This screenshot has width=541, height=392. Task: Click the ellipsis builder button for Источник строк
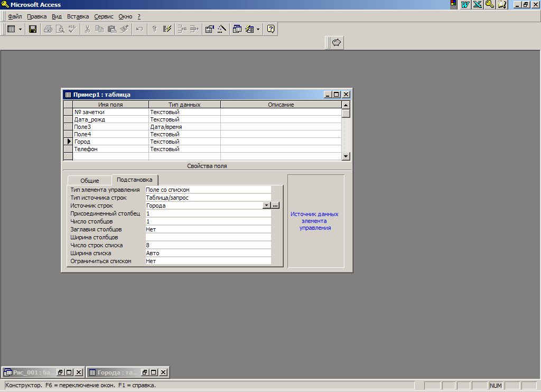(275, 206)
